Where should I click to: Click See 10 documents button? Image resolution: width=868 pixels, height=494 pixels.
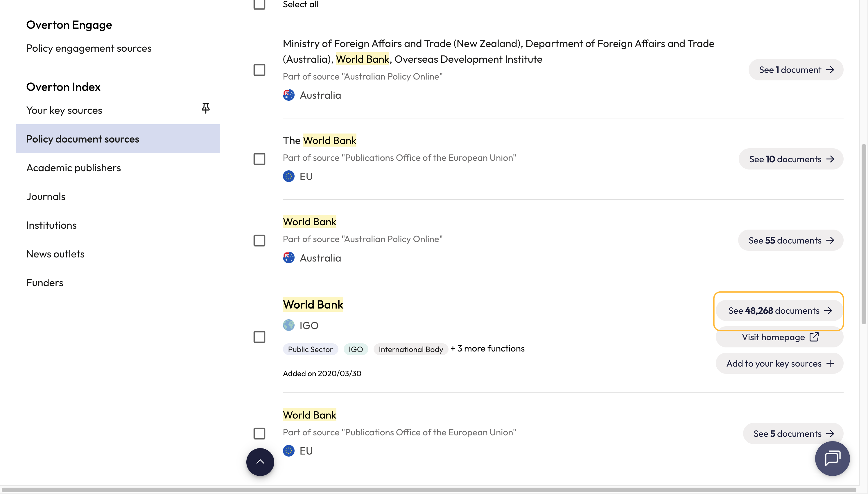click(x=791, y=159)
